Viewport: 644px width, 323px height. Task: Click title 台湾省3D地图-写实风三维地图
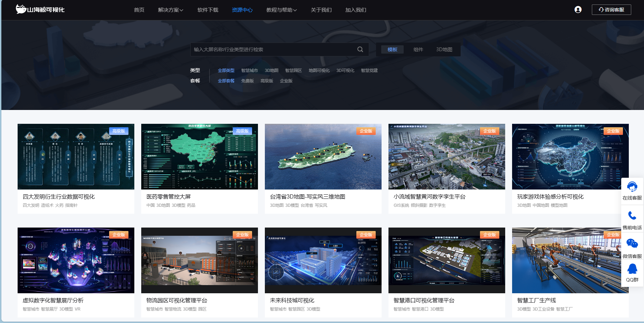[308, 197]
